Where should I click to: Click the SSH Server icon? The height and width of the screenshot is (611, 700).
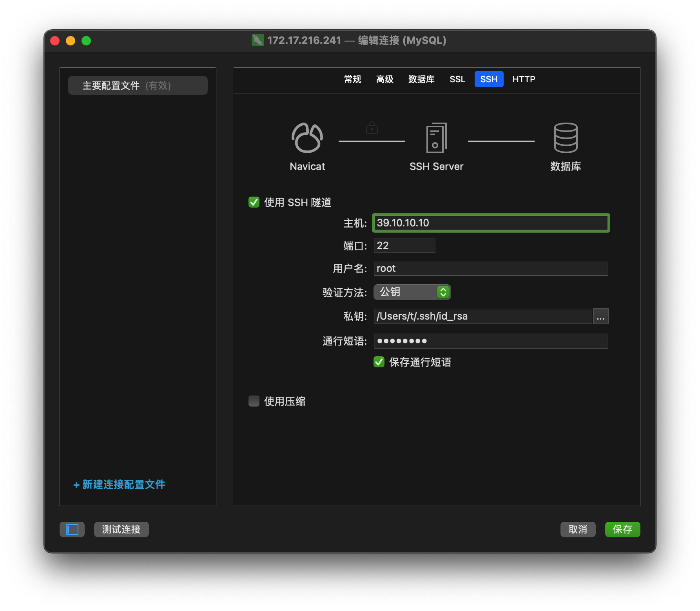[436, 138]
